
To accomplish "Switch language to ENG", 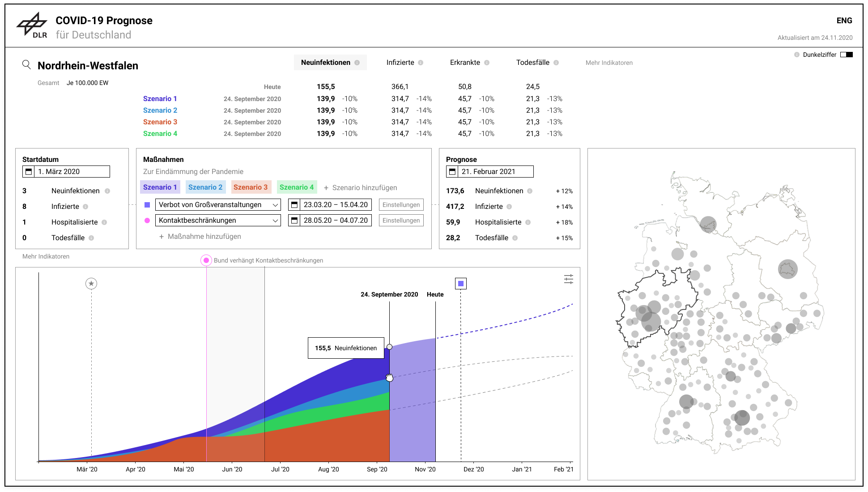I will [x=844, y=21].
